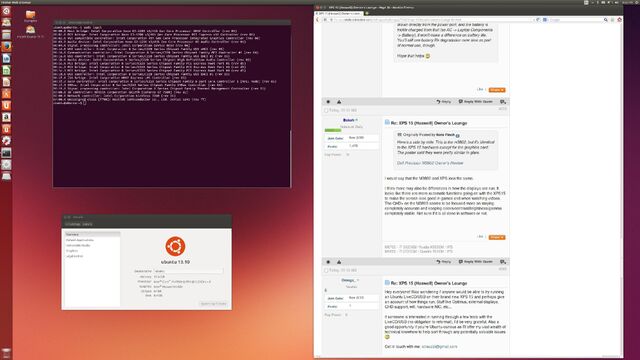Click the terminal prompt line
This screenshot has width=640, height=360.
[x=69, y=103]
